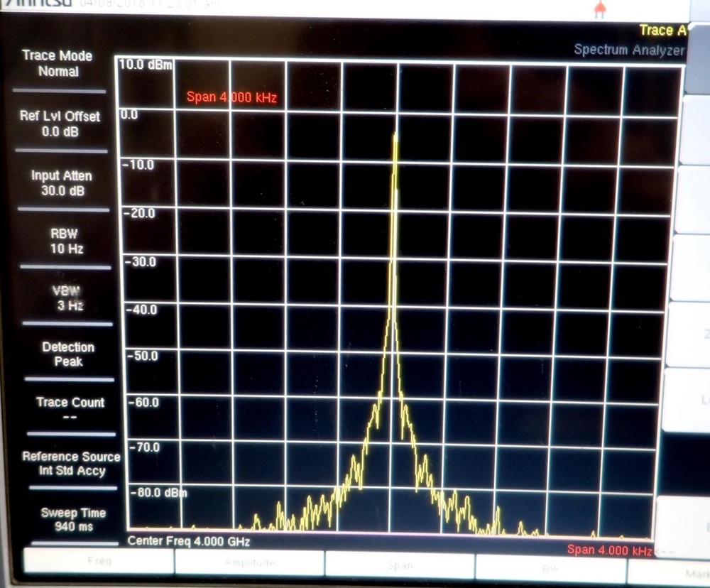Change the Detection Peak setting

tap(68, 354)
